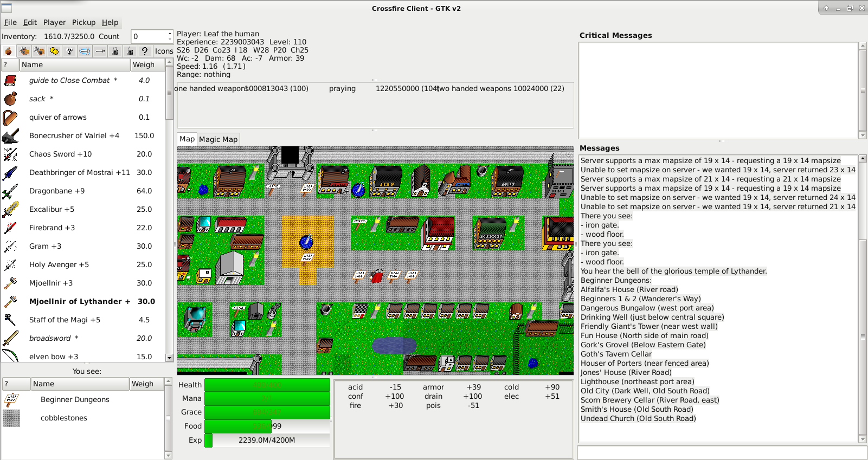Show unapplied items inventory tab
Image resolution: width=868 pixels, height=460 pixels.
pyautogui.click(x=39, y=51)
